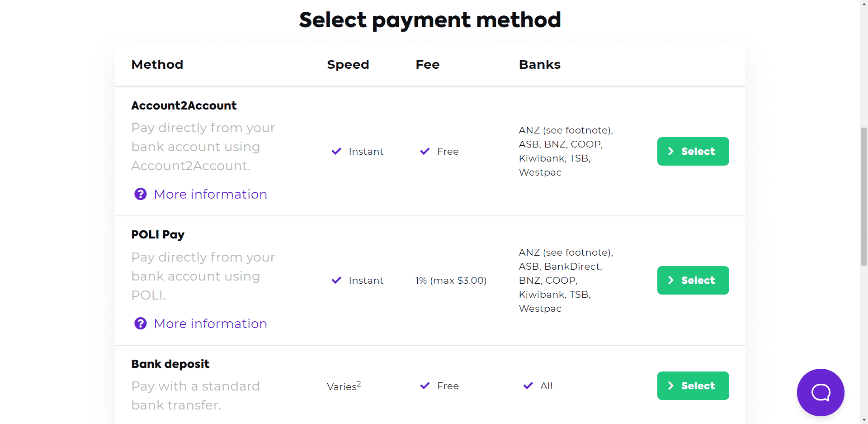868x424 pixels.
Task: Click the help icon beside Account2Account More information
Action: pyautogui.click(x=140, y=194)
